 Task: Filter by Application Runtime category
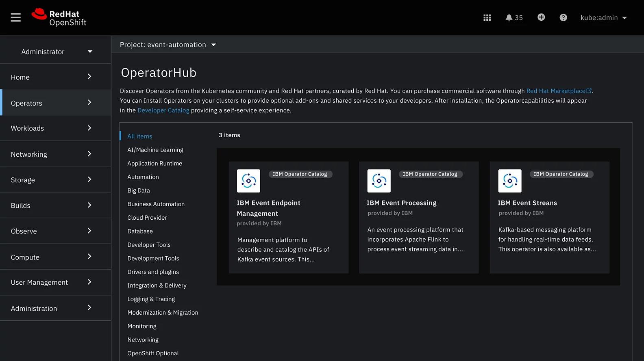(155, 163)
